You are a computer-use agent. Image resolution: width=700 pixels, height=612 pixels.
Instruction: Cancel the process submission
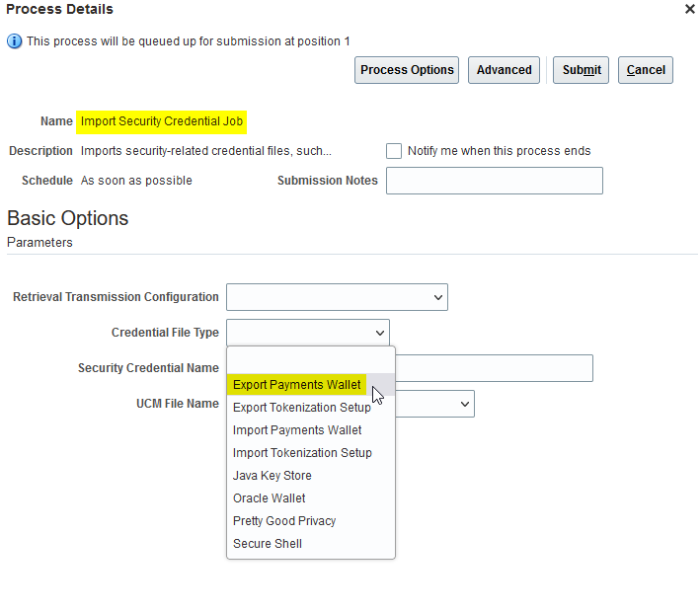click(646, 70)
